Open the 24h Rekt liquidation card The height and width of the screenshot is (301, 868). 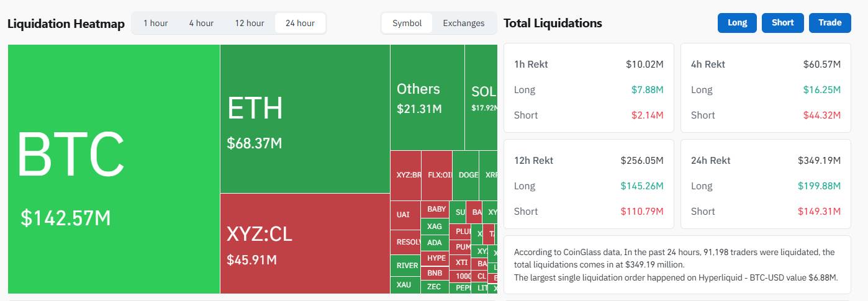pyautogui.click(x=766, y=184)
